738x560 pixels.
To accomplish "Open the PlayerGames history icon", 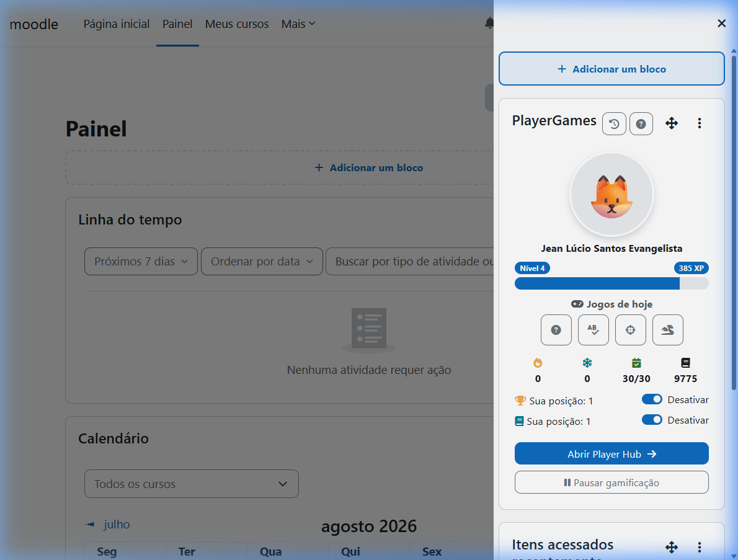I will coord(614,124).
